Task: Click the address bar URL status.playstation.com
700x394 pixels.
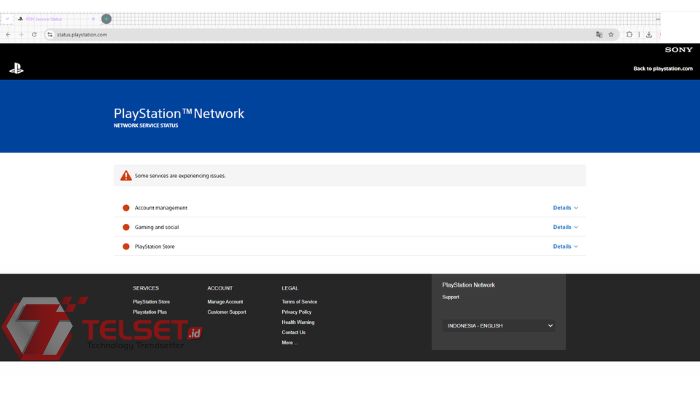Action: click(82, 34)
